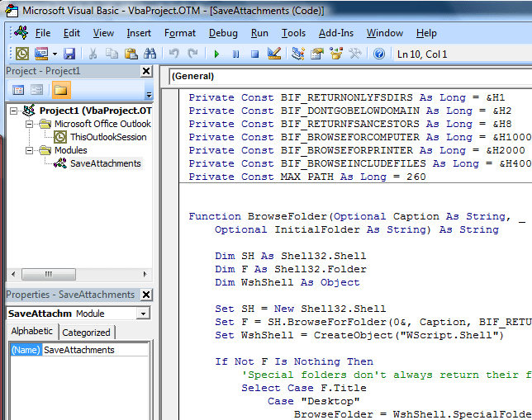
Task: Collapse Microsoft Office Outlook folder node
Action: tap(30, 124)
